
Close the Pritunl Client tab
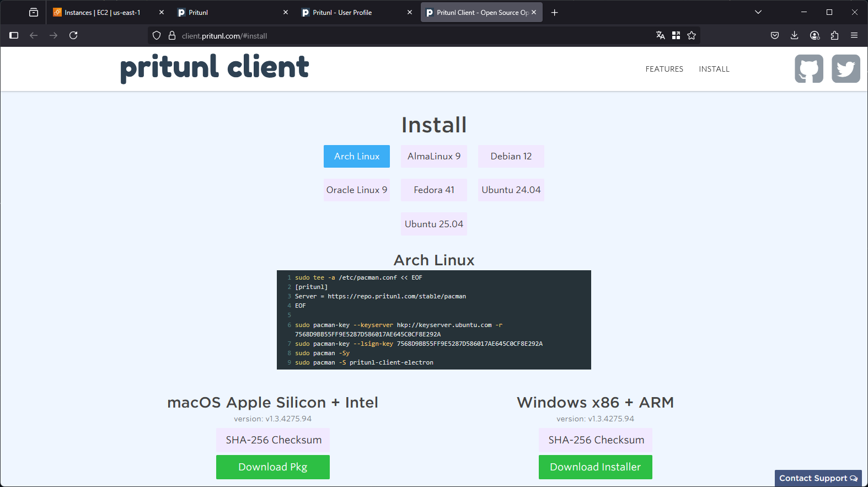[534, 12]
